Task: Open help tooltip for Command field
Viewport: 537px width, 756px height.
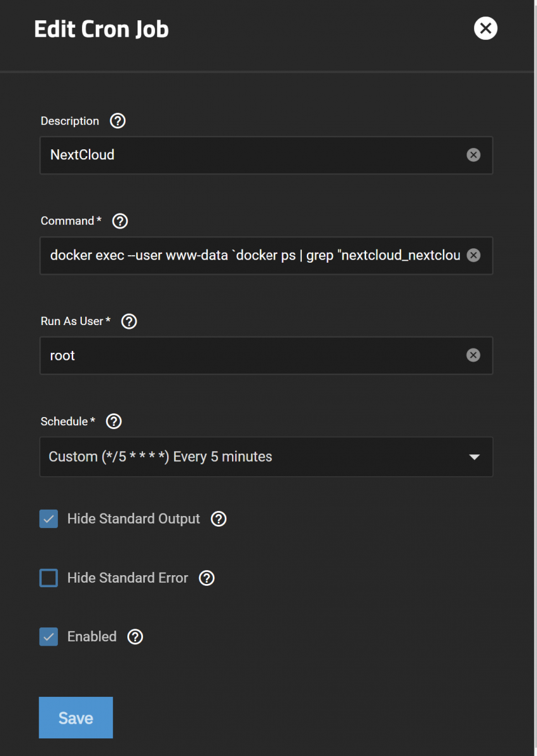Action: tap(120, 221)
